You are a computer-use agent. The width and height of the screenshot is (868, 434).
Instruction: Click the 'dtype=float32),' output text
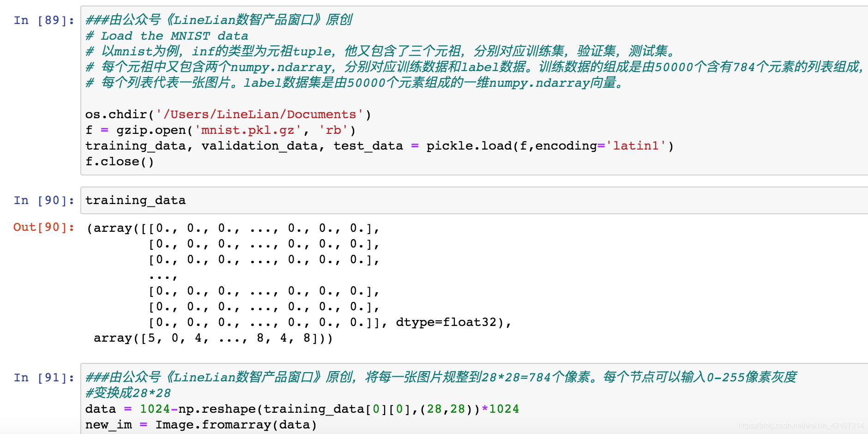click(x=454, y=322)
